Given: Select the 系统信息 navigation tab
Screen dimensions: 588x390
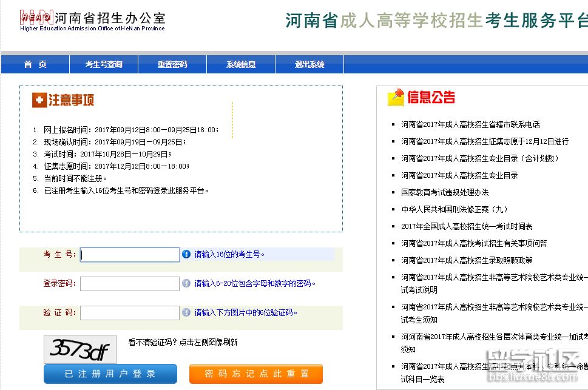Looking at the screenshot, I should pos(241,64).
